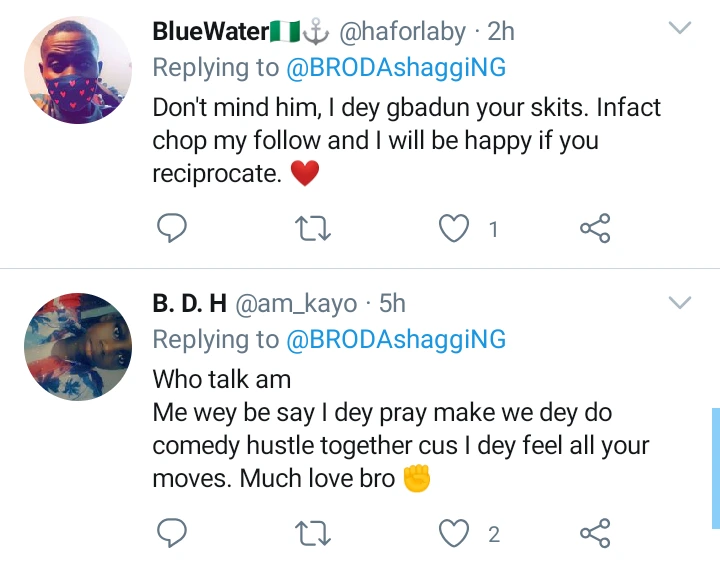
Task: Open B. D. H's profile picture
Action: pyautogui.click(x=78, y=347)
